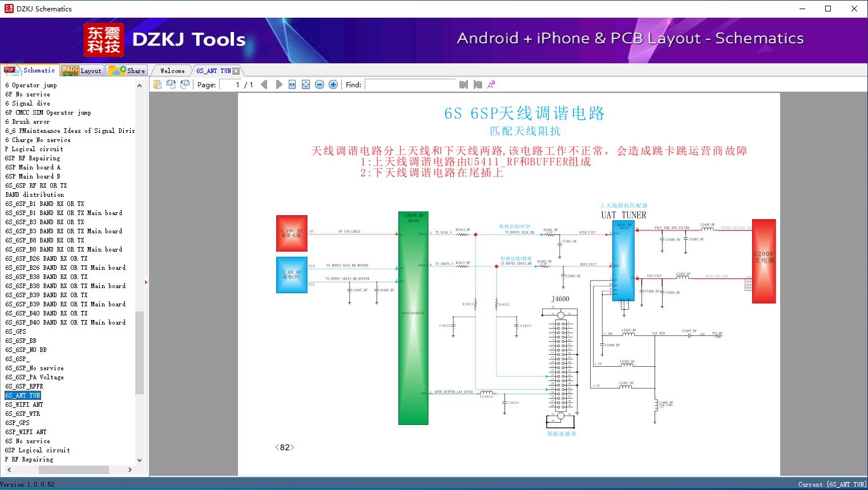Click the copy page icon in the viewer toolbar
The height and width of the screenshot is (490, 868).
(x=158, y=84)
